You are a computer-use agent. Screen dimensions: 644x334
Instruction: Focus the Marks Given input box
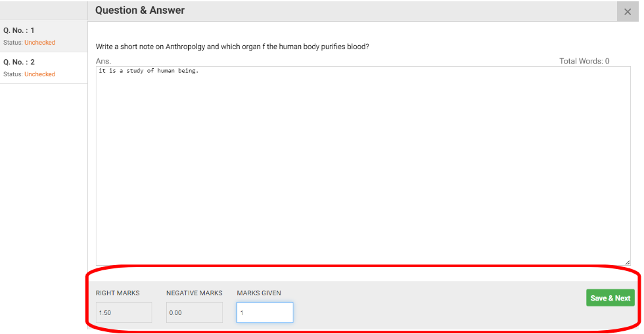click(x=265, y=312)
